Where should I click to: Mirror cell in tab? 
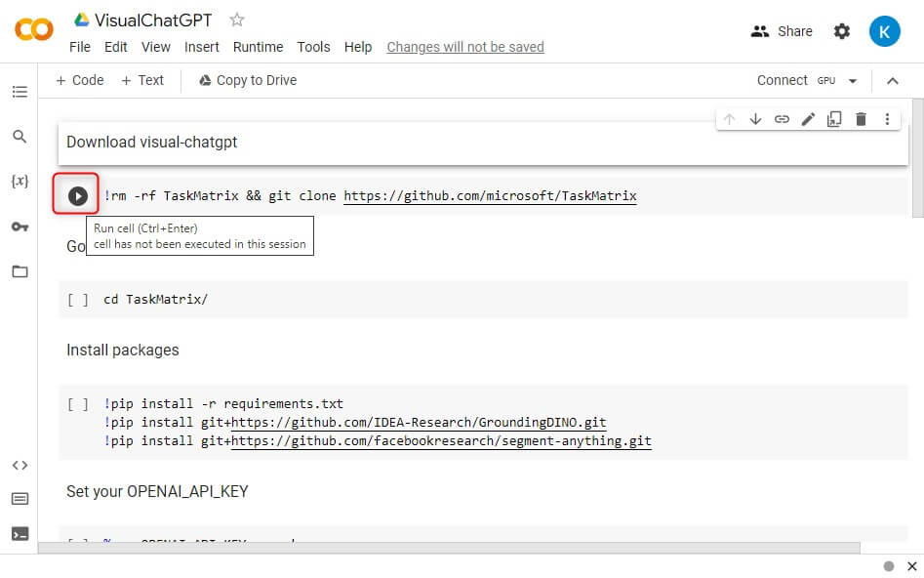834,119
